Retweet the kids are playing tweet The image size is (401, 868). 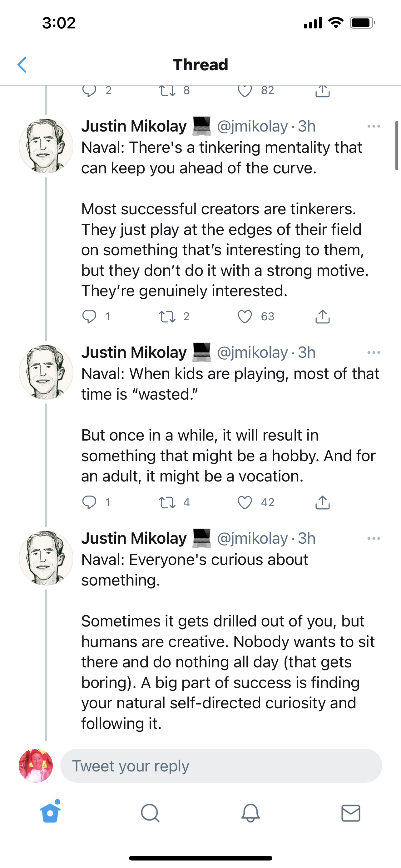tap(167, 502)
